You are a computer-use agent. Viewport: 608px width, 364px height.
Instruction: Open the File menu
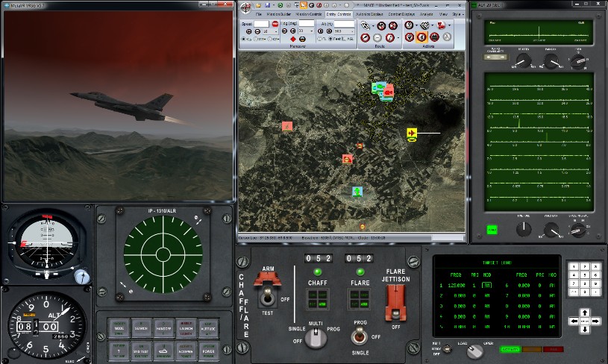tap(259, 14)
